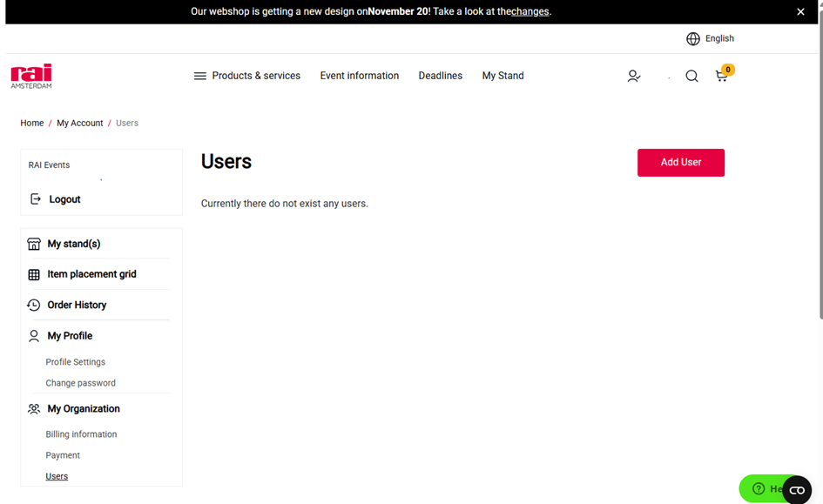This screenshot has width=823, height=504.
Task: Click the globe language icon
Action: (x=693, y=39)
